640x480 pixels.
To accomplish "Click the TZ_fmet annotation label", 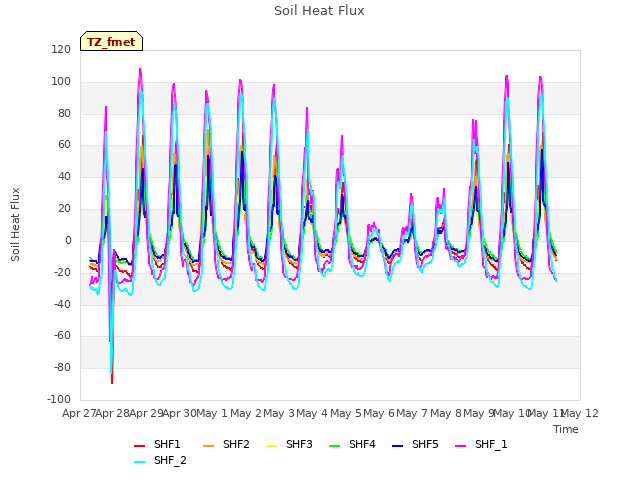I will tap(111, 42).
